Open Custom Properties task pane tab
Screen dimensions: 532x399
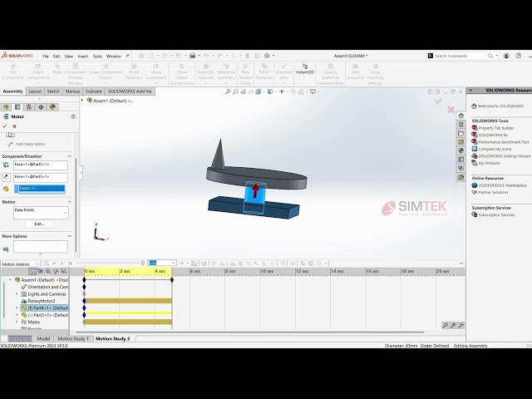[x=461, y=160]
